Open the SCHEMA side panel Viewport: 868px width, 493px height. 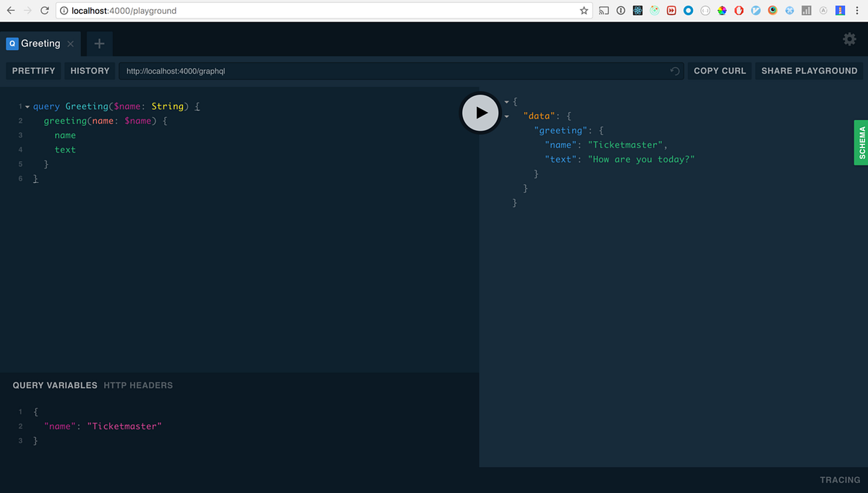pyautogui.click(x=861, y=142)
